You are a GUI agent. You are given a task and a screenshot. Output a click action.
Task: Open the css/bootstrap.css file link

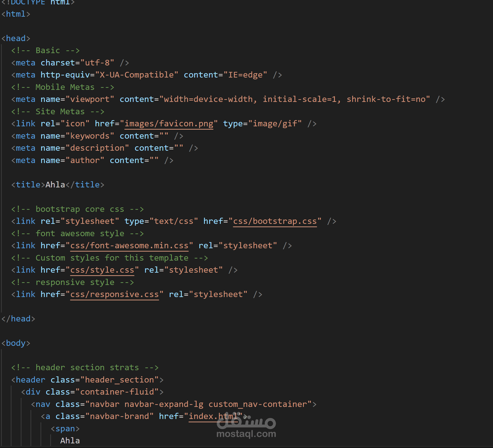pyautogui.click(x=275, y=221)
